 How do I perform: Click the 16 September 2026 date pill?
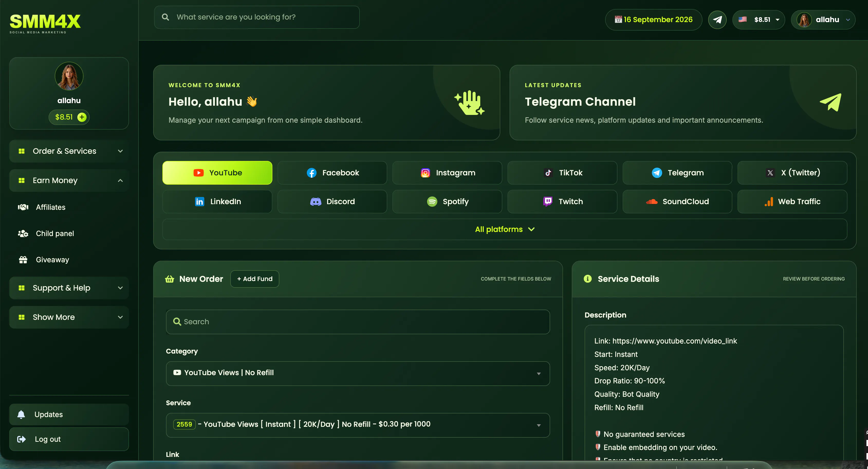[x=654, y=20]
